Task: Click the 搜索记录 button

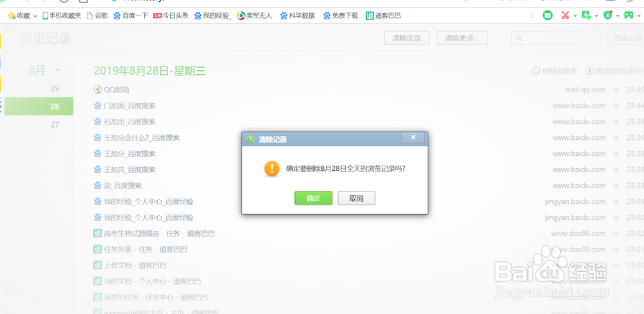Action: (x=625, y=38)
